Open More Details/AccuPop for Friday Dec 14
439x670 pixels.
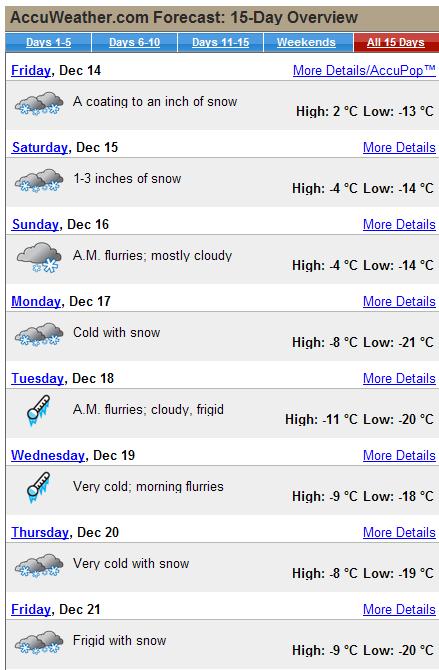pos(364,70)
